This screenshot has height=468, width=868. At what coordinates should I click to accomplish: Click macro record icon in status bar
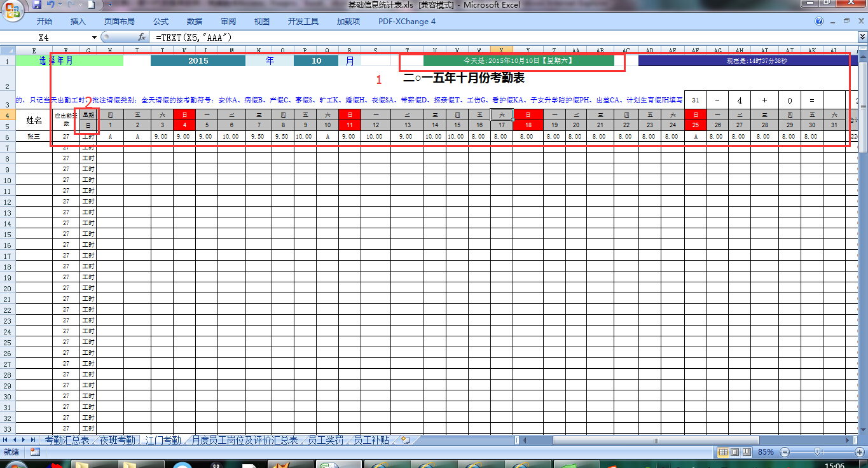point(35,451)
